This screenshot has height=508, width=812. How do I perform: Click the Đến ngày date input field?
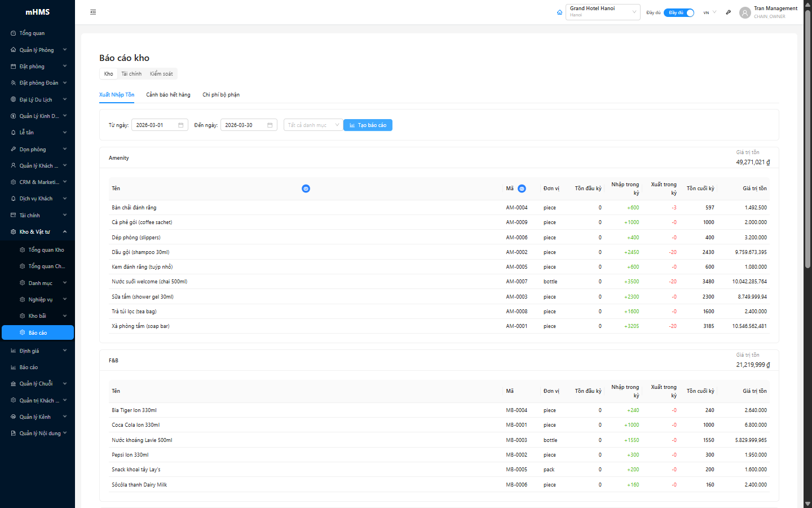click(244, 125)
